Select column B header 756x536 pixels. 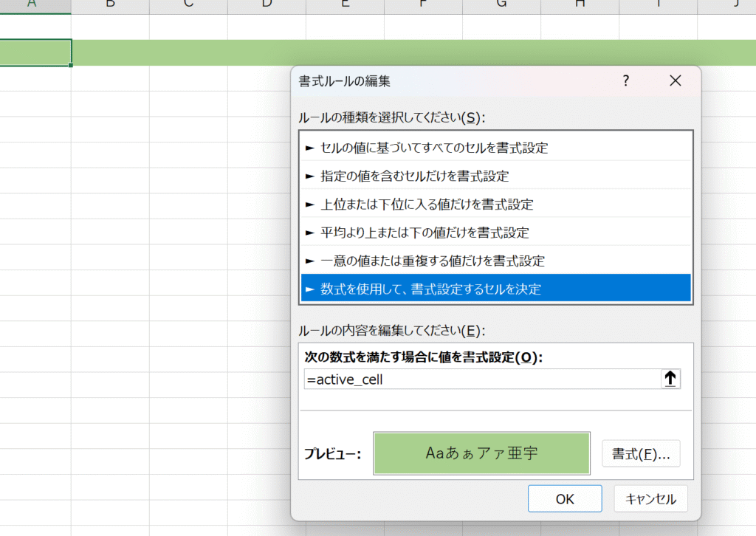(x=110, y=6)
